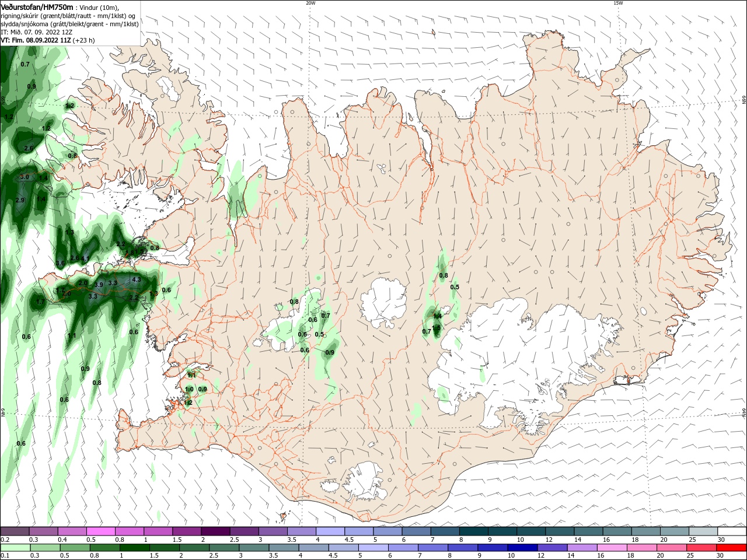The width and height of the screenshot is (747, 560).
Task: Pick the 2.5 grey-green swatch, bottom legend
Action: click(224, 548)
